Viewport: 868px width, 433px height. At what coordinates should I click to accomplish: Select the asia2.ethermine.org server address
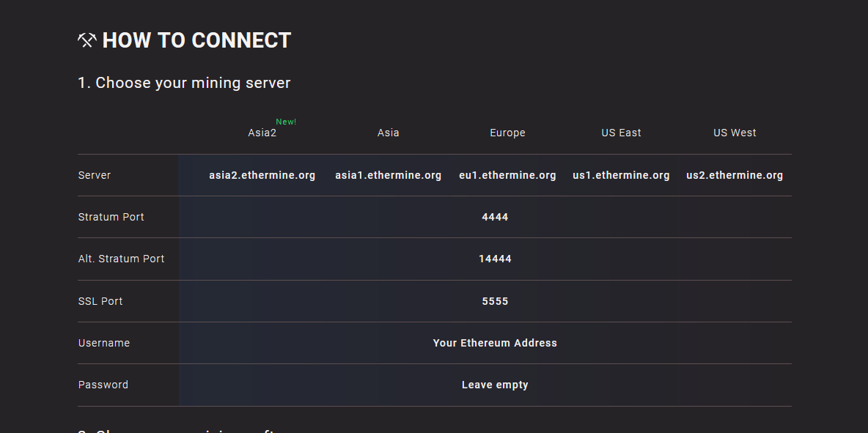coord(262,175)
